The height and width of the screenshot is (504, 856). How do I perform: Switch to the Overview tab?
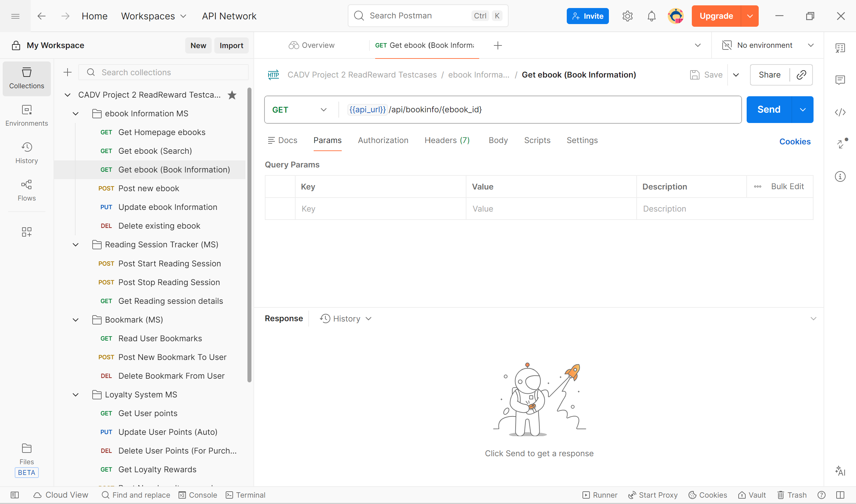point(312,45)
